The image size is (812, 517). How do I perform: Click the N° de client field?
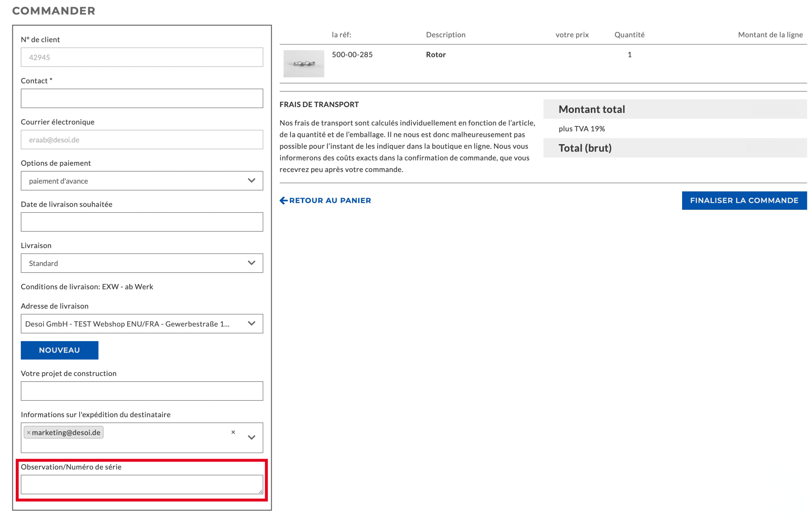click(x=142, y=57)
